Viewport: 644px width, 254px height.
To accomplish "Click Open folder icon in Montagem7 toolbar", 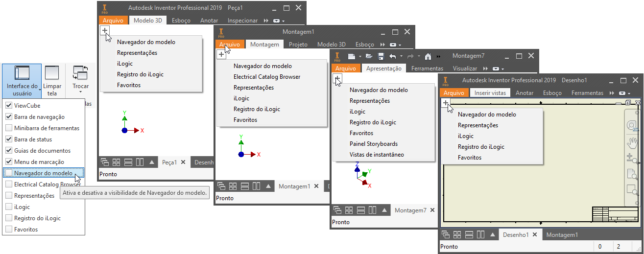I will tap(369, 56).
